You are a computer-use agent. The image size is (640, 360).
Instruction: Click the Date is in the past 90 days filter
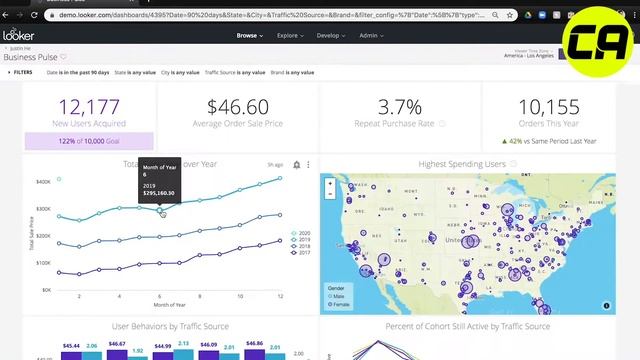click(78, 73)
